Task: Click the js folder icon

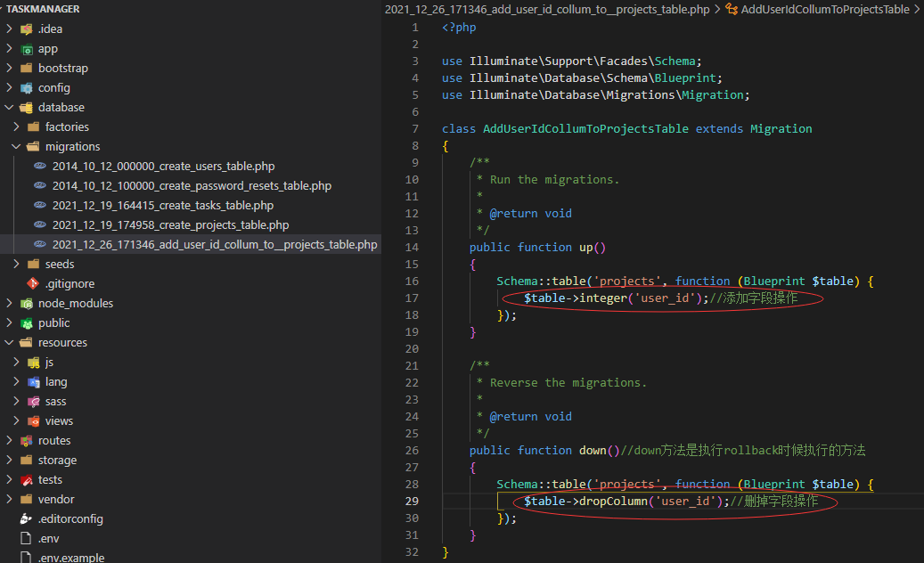Action: [34, 363]
